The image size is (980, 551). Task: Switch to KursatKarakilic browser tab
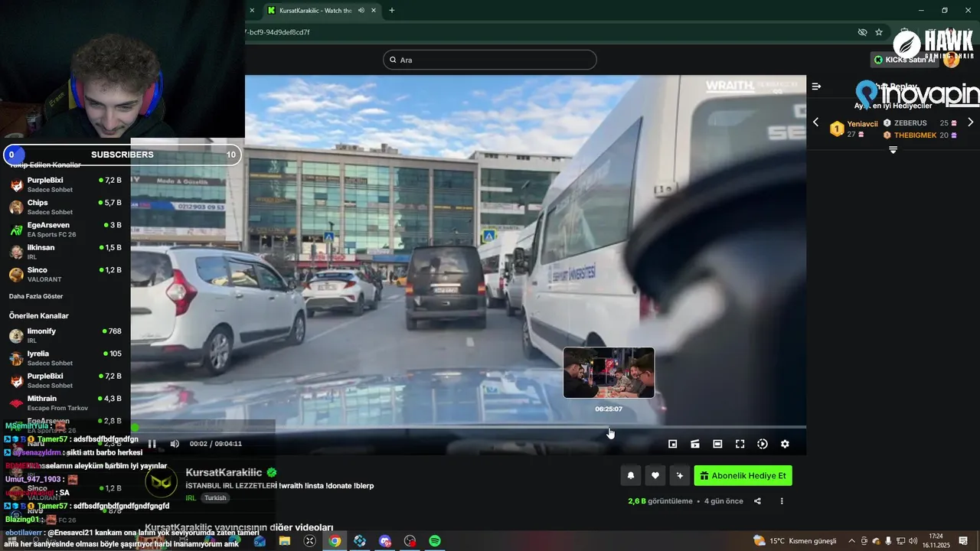[x=315, y=11]
